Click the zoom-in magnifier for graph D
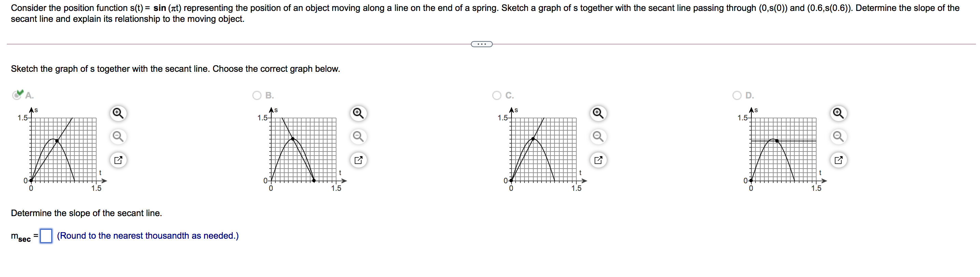Viewport: 980px width, 277px height. coord(838,113)
